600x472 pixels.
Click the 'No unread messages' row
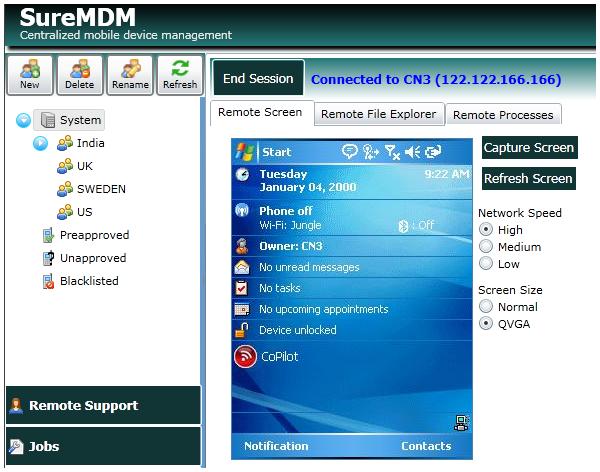tap(352, 267)
